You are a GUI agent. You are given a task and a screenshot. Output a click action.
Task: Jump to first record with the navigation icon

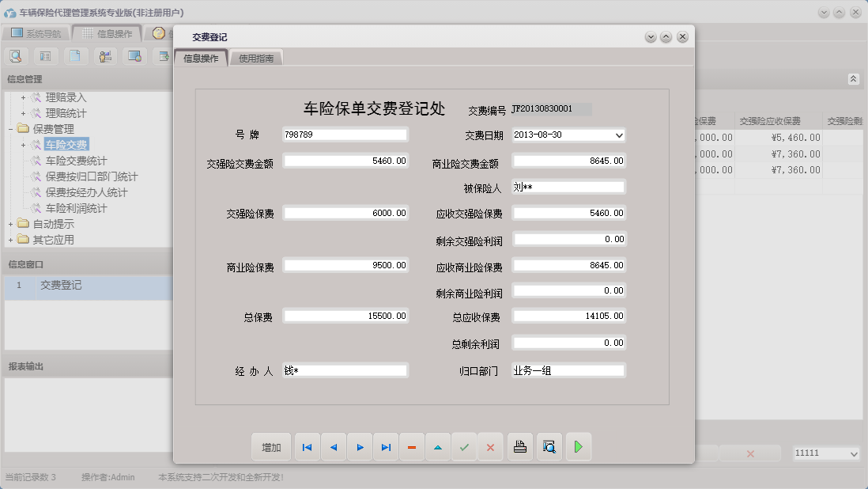click(x=307, y=447)
